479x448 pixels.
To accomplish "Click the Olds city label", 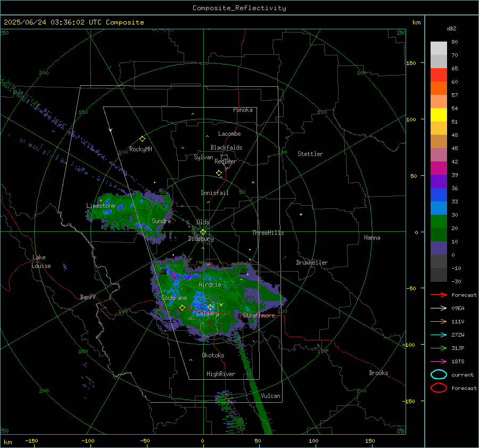I will (x=203, y=222).
